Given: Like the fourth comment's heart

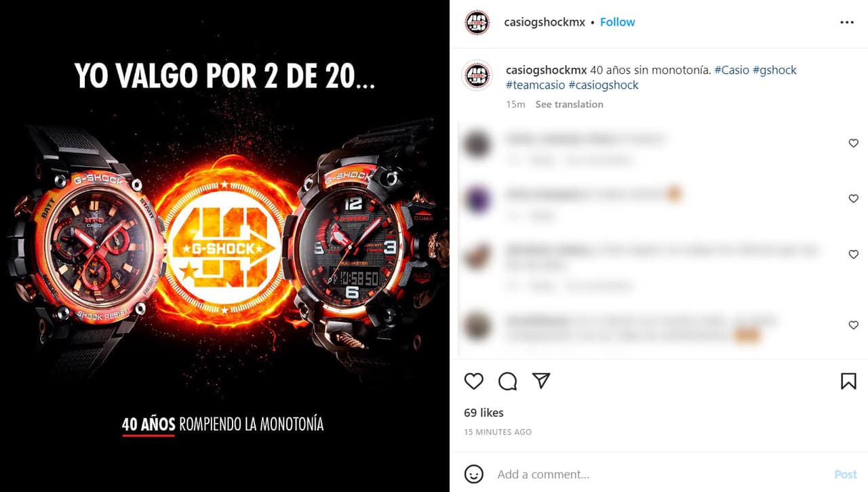Looking at the screenshot, I should point(854,325).
